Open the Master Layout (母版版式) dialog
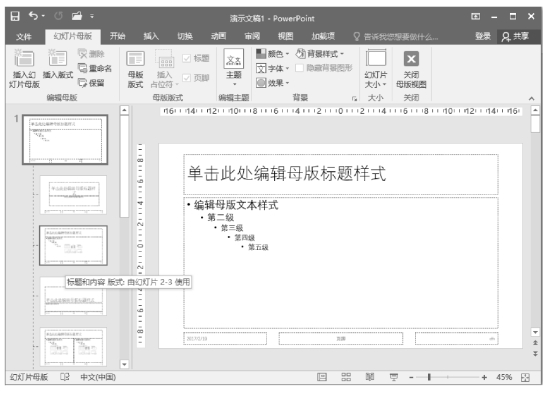This screenshot has height=393, width=547. pos(135,69)
